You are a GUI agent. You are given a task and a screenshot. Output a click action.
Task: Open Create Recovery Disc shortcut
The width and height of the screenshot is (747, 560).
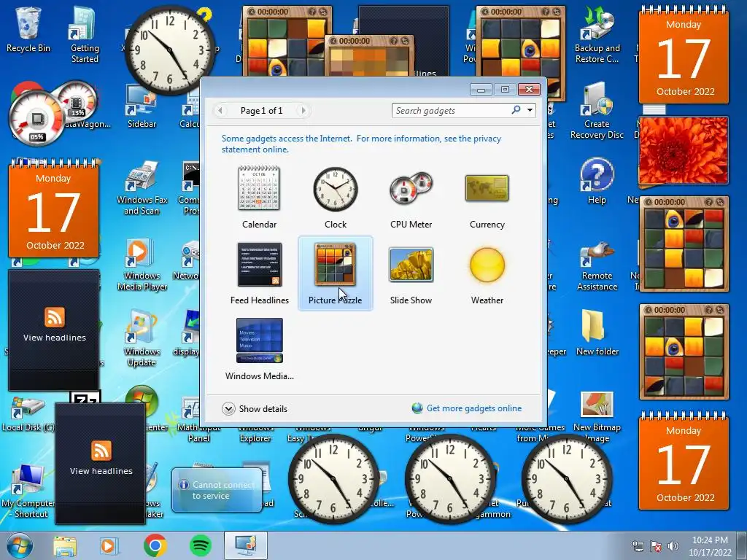[x=597, y=111]
